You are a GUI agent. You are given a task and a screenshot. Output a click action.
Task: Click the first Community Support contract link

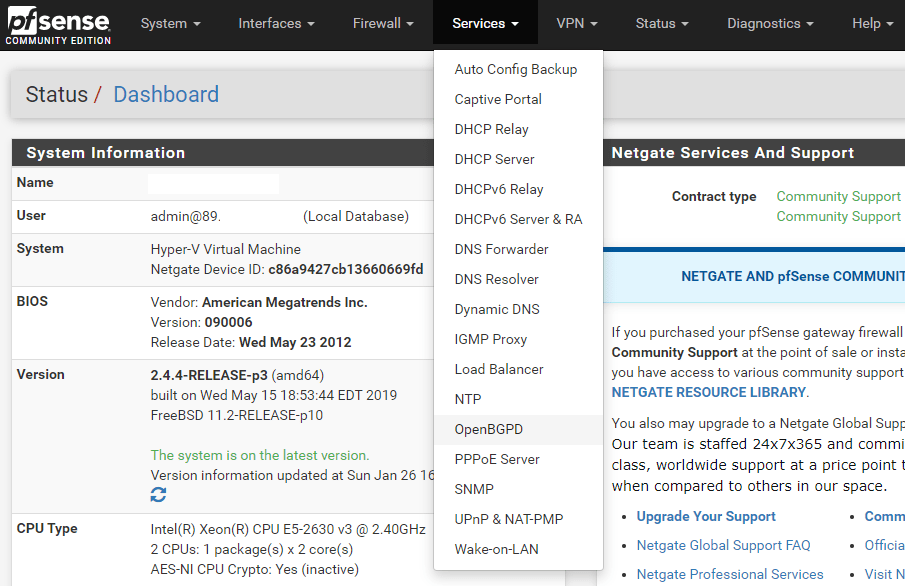click(x=839, y=197)
